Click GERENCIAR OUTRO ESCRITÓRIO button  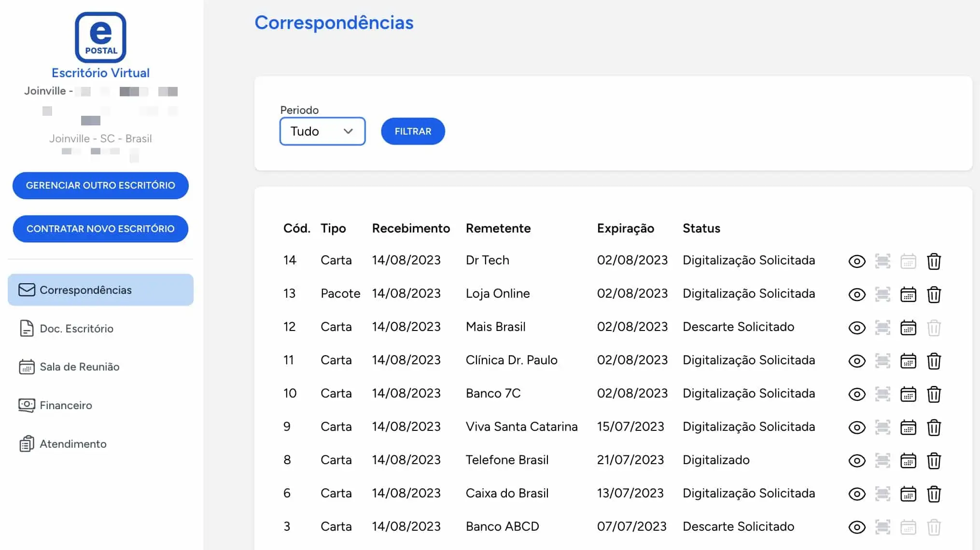[100, 185]
